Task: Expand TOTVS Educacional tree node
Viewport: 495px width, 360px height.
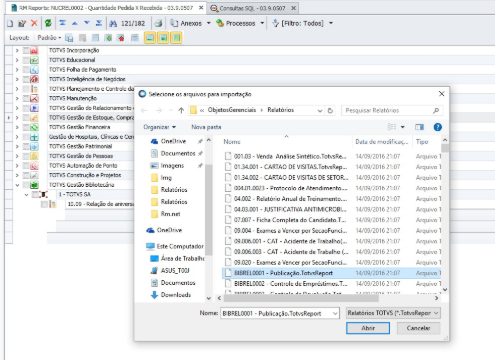Action: click(x=17, y=60)
